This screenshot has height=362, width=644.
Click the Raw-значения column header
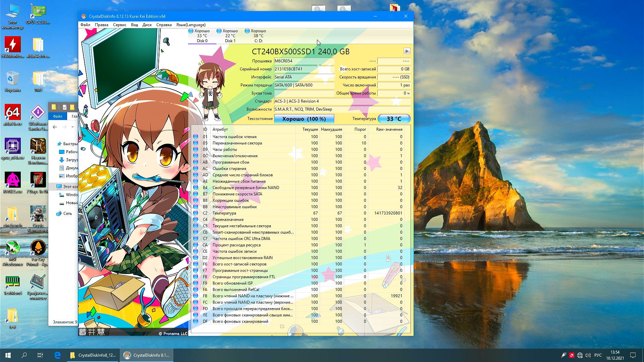pos(389,129)
